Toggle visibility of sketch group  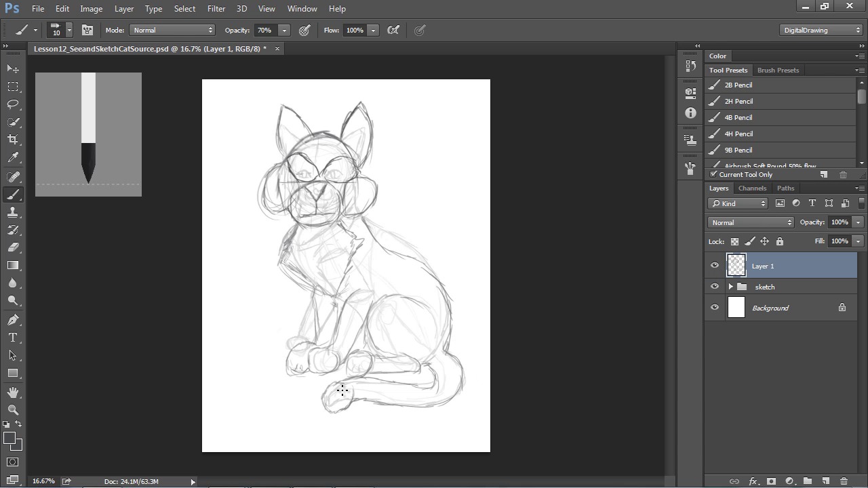point(714,287)
